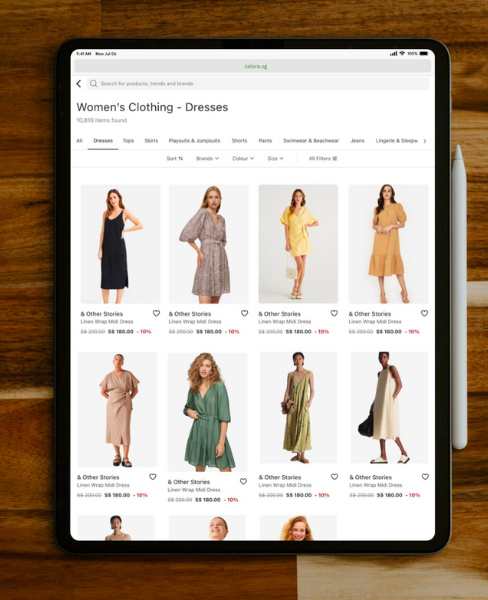Viewport: 488px width, 600px height.
Task: Click the All Filters sliders icon
Action: (335, 158)
